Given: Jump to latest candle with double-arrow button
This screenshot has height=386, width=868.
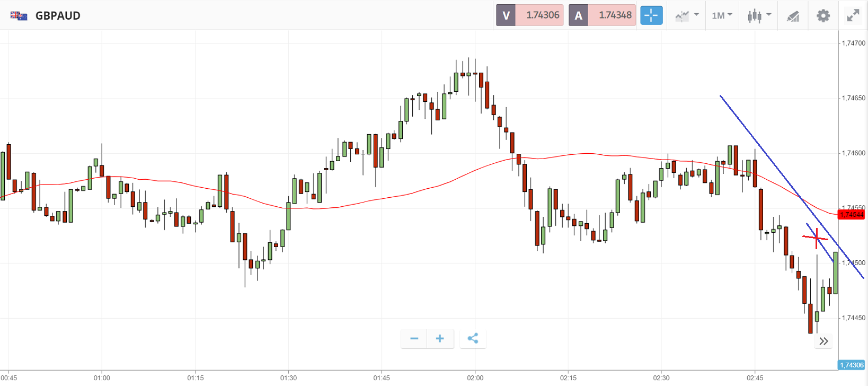Looking at the screenshot, I should 823,341.
